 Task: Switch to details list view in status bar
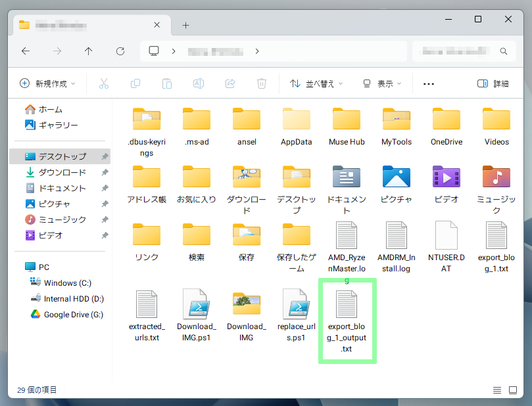click(x=496, y=390)
